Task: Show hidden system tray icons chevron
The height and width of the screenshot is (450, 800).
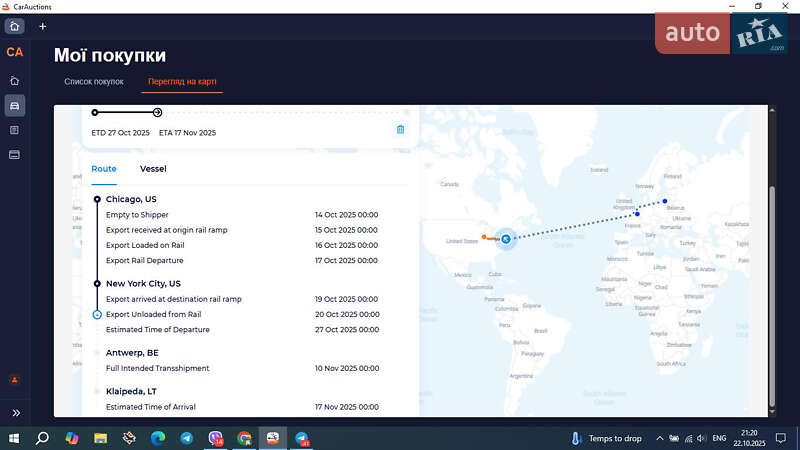Action: [x=661, y=438]
